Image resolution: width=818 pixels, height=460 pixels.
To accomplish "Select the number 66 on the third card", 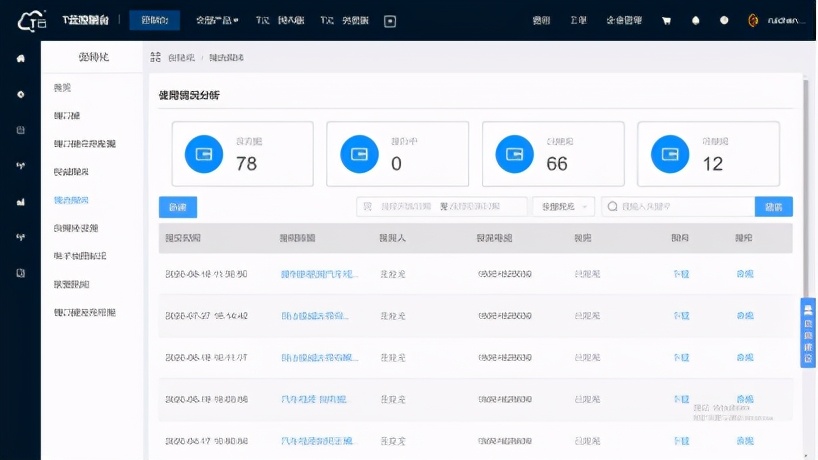I will [x=557, y=164].
